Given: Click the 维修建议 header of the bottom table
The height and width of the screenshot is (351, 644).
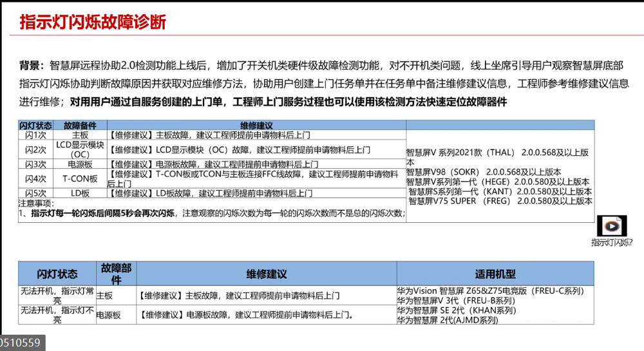Looking at the screenshot, I should point(267,274).
